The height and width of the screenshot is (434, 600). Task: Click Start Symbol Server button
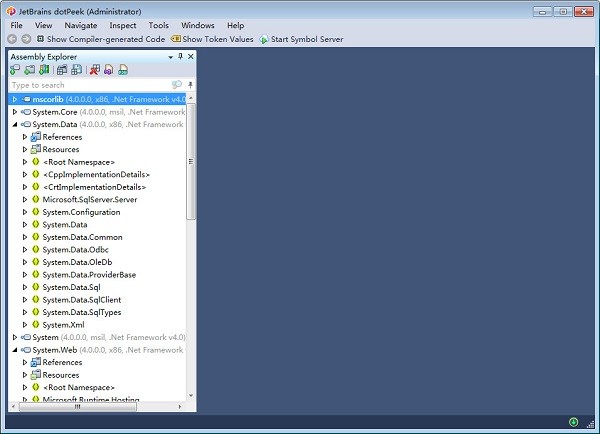pyautogui.click(x=302, y=39)
